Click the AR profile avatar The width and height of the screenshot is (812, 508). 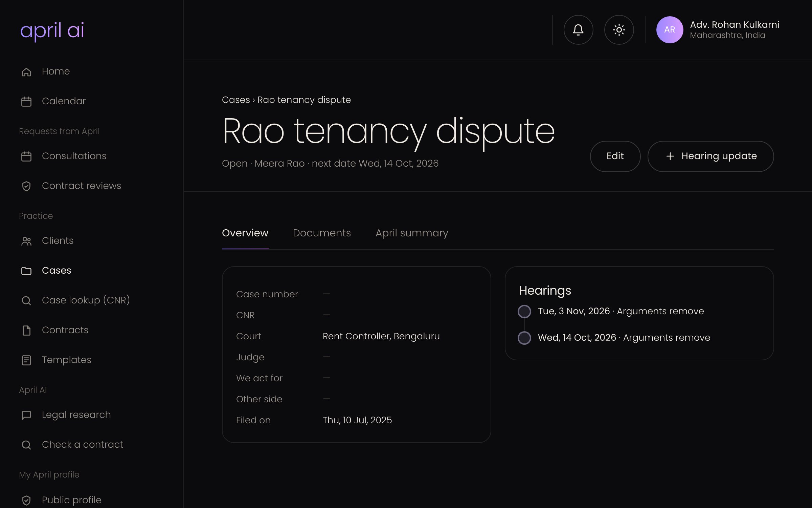[670, 30]
